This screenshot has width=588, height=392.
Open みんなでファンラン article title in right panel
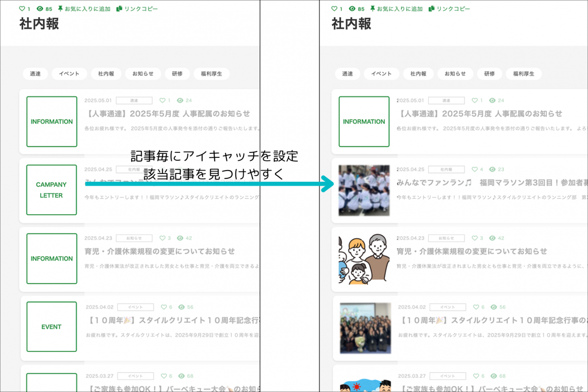492,183
